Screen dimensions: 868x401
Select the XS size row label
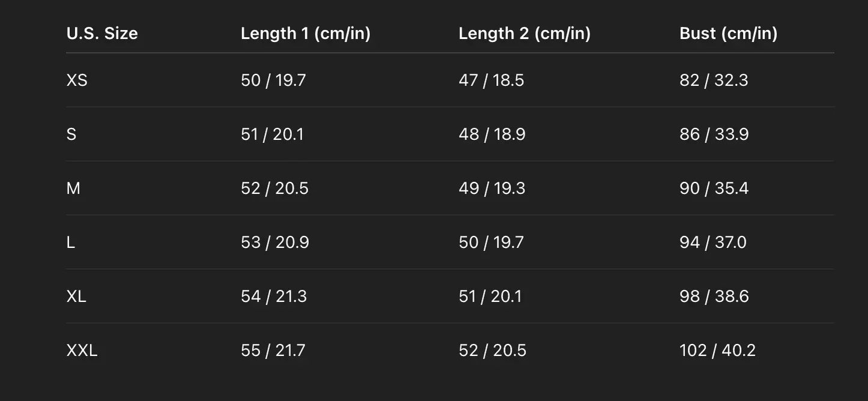coord(77,80)
